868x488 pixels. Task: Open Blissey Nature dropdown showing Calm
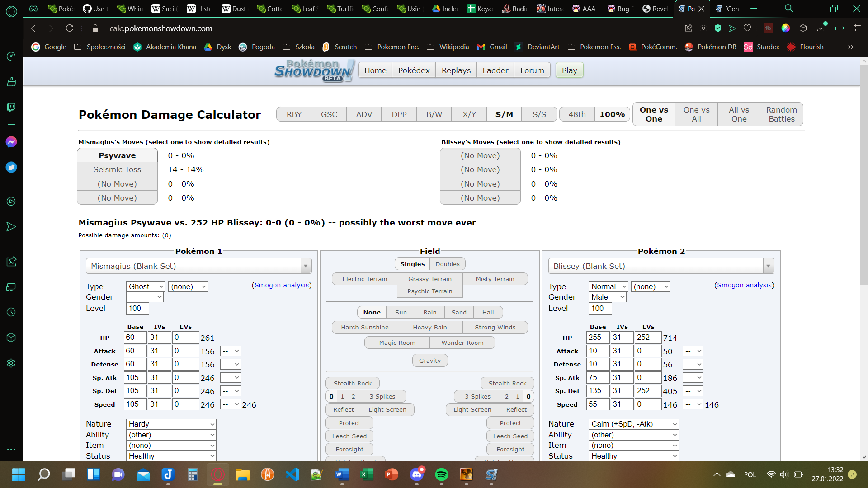click(633, 424)
